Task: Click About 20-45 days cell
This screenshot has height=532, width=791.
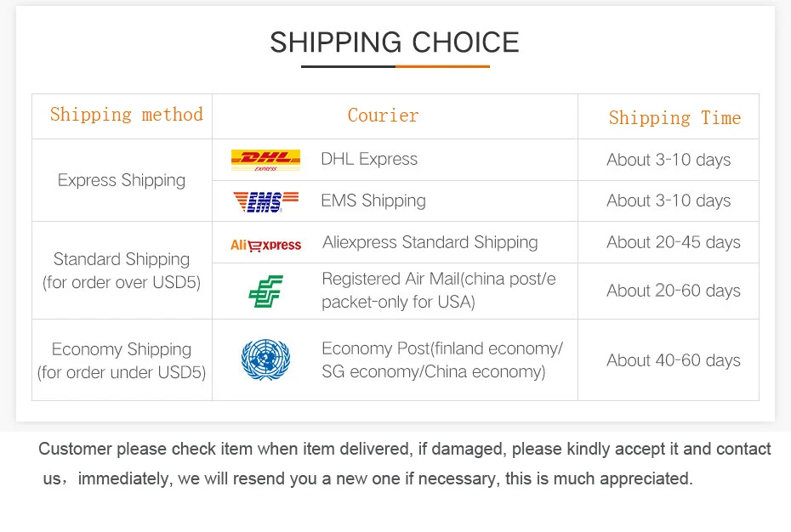Action: (673, 242)
